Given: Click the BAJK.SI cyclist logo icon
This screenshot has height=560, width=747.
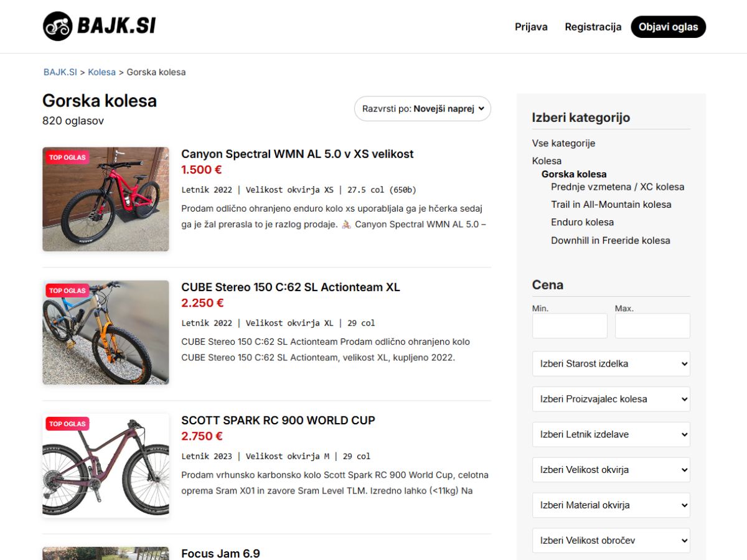Looking at the screenshot, I should [58, 26].
